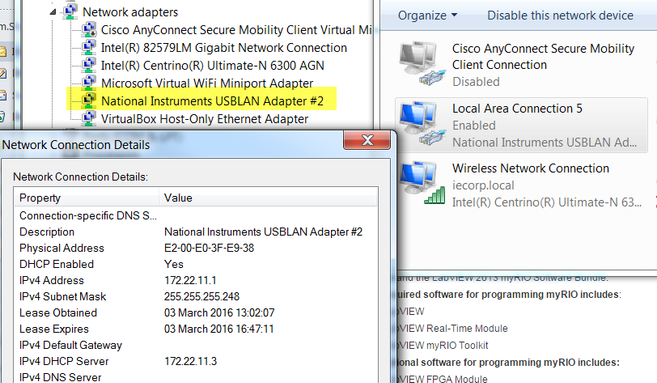
Task: Click the Local Area Connection 5 icon
Action: click(x=421, y=124)
